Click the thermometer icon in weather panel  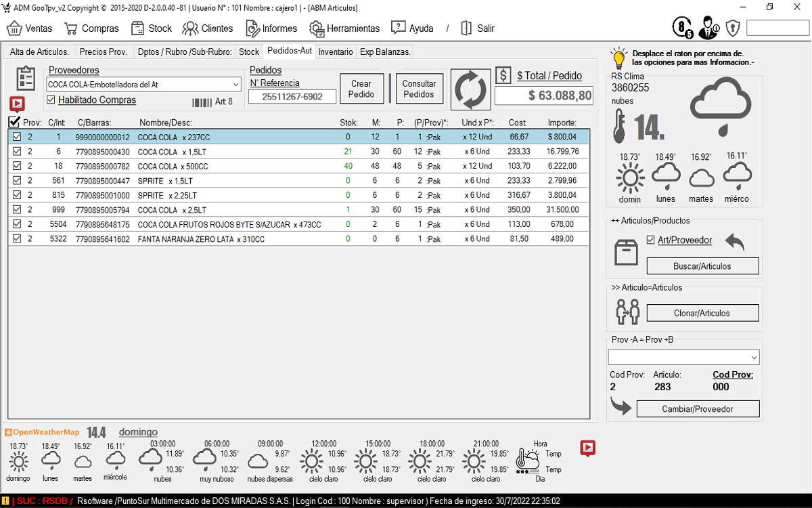619,127
